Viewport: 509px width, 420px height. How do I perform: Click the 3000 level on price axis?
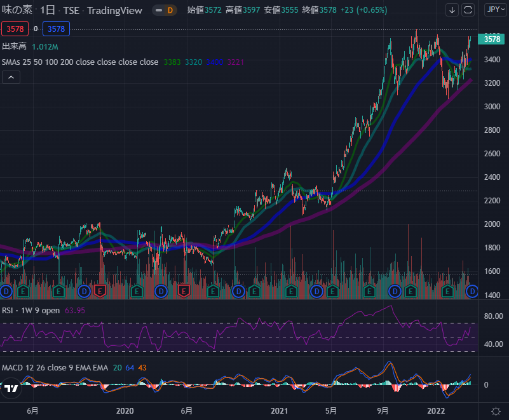point(492,107)
